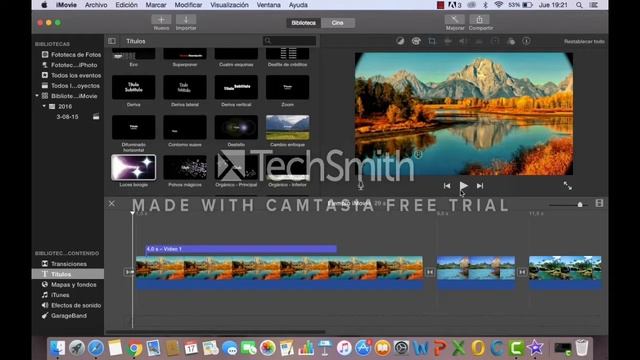Open the Ventana menu
This screenshot has height=360, width=640.
click(269, 5)
